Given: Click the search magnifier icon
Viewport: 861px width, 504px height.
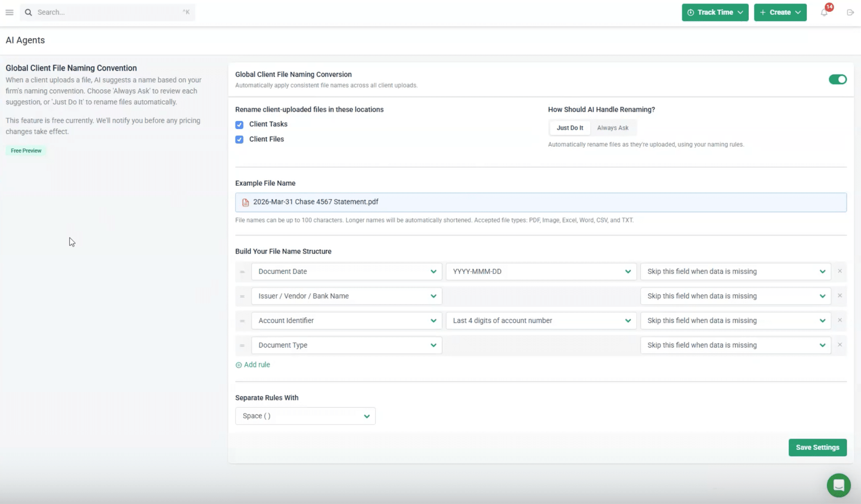Looking at the screenshot, I should click(28, 12).
